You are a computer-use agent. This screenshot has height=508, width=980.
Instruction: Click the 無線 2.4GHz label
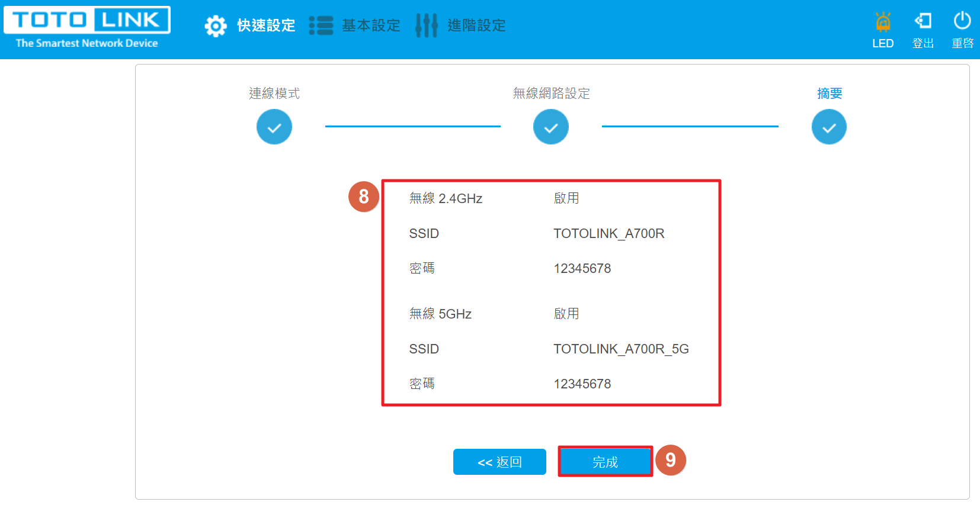tap(446, 198)
